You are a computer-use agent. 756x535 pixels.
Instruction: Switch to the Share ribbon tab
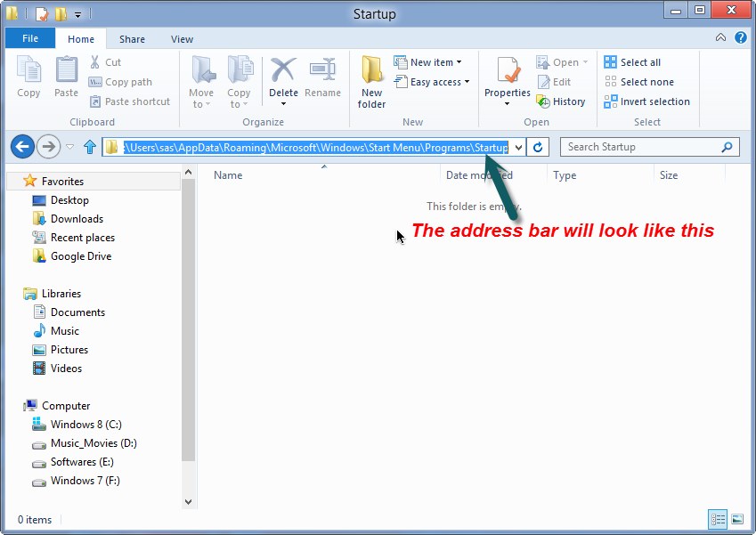[x=132, y=39]
